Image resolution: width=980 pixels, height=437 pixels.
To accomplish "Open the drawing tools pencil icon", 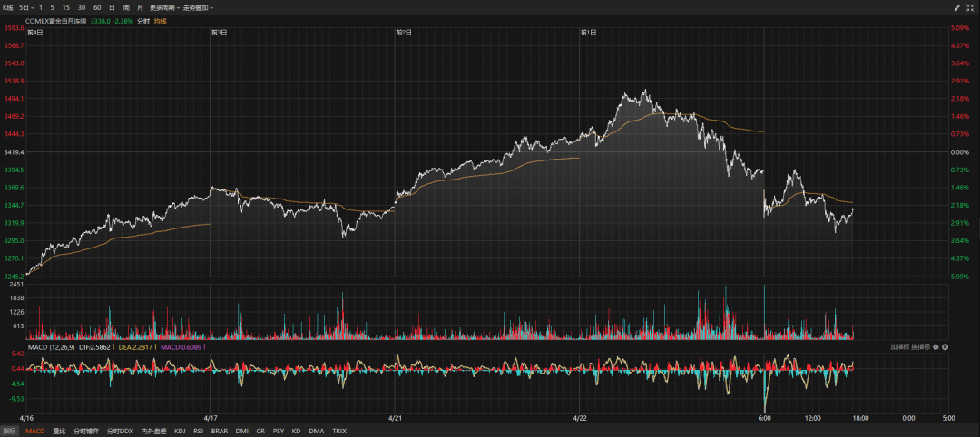I will click(956, 6).
